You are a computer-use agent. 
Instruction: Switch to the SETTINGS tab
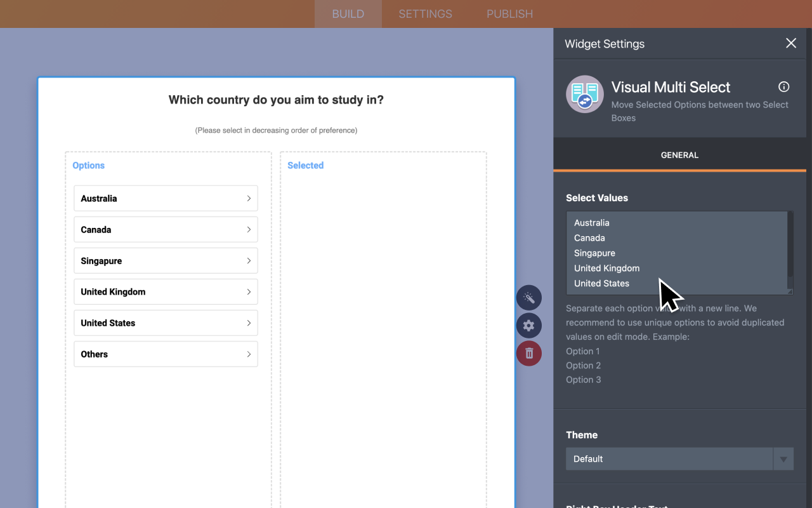(424, 13)
